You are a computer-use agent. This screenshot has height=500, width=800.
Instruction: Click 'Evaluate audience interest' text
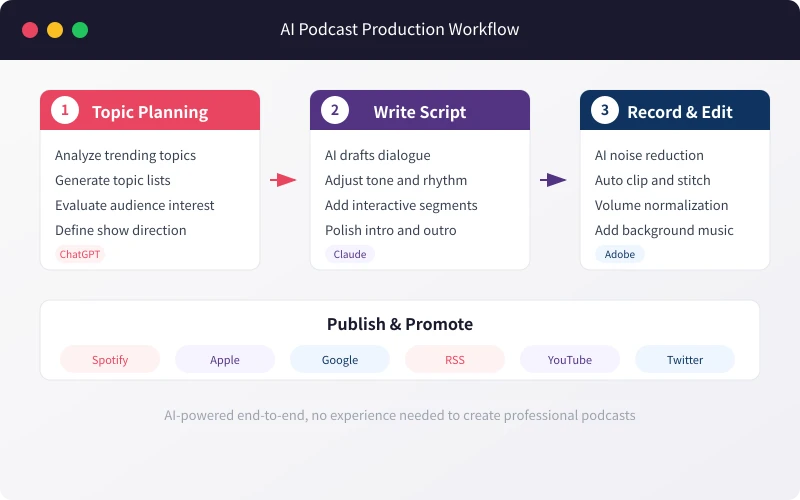click(135, 205)
